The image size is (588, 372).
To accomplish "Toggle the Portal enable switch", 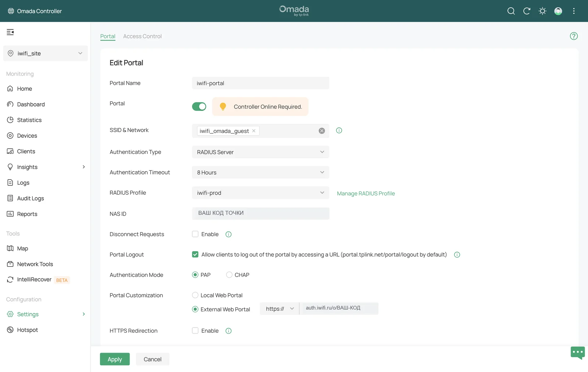I will point(199,106).
